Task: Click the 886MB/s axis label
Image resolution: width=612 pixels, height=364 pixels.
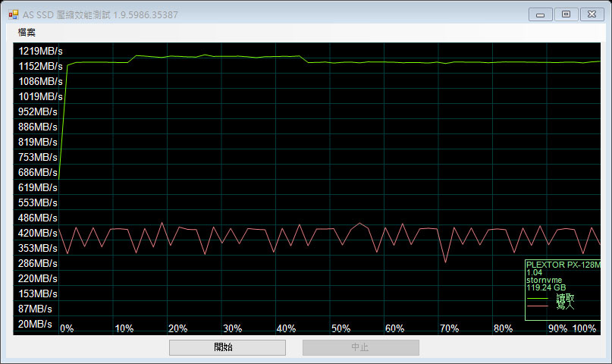Action: [x=37, y=127]
